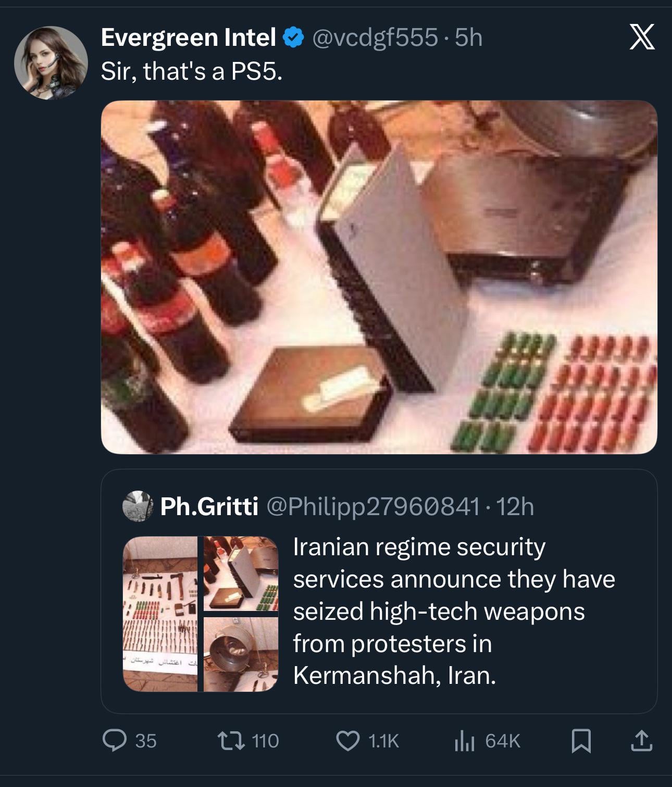Click the blue verified badge

pyautogui.click(x=294, y=38)
